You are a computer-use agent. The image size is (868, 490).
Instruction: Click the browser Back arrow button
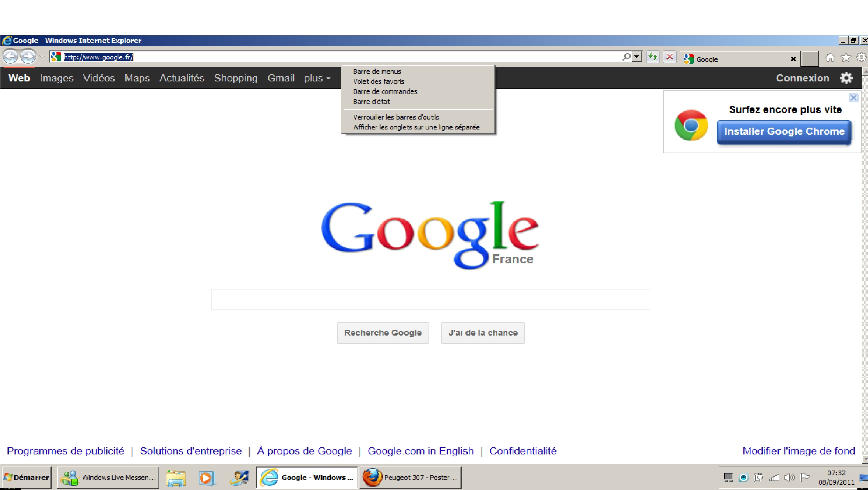pyautogui.click(x=10, y=56)
